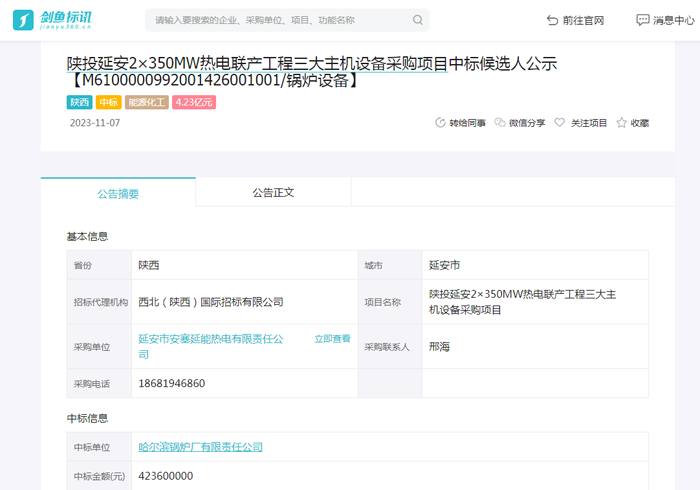Click the heart icon to follow project
The image size is (700, 490).
click(x=560, y=123)
